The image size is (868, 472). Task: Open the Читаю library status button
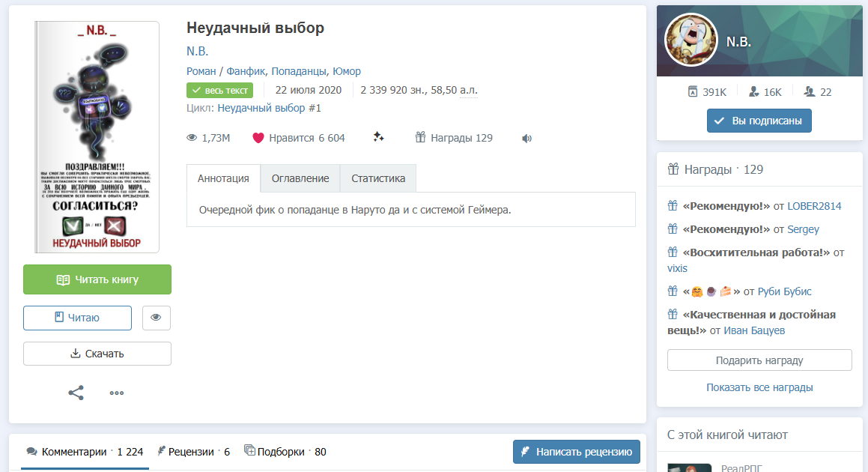tap(77, 318)
